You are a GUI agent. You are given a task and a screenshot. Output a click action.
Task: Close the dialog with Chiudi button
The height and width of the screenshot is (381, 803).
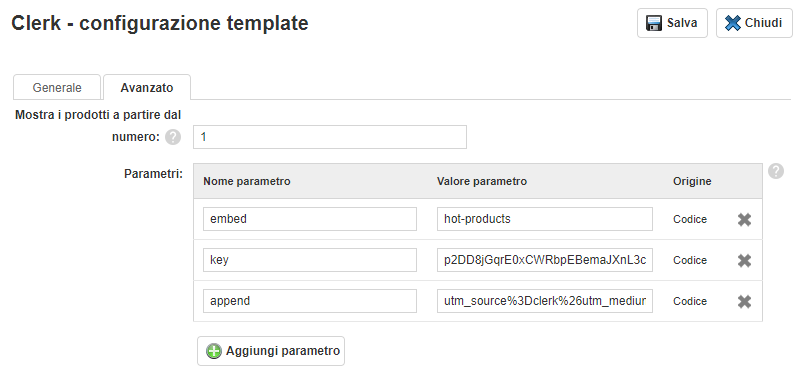pos(754,23)
